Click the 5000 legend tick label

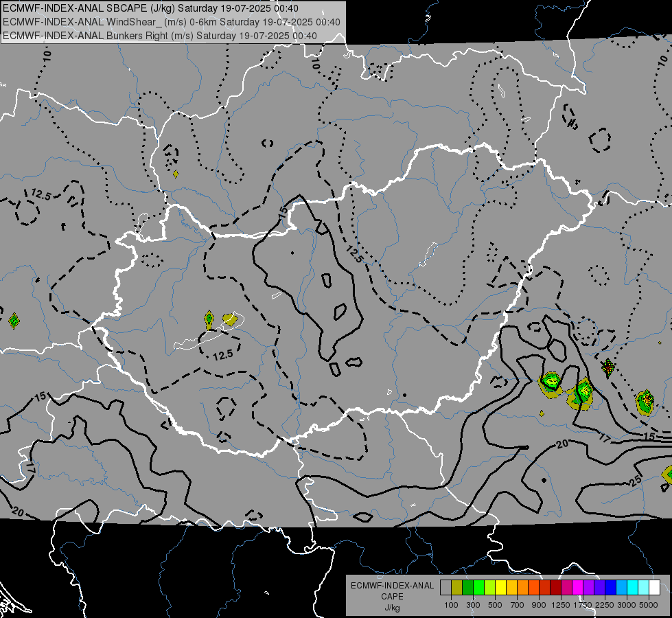[x=649, y=605]
